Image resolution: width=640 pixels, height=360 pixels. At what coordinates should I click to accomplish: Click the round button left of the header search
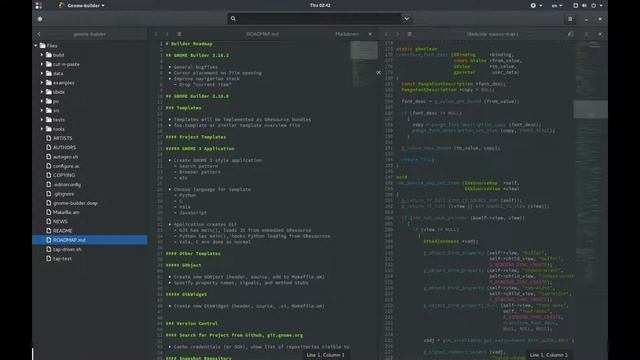pyautogui.click(x=40, y=19)
